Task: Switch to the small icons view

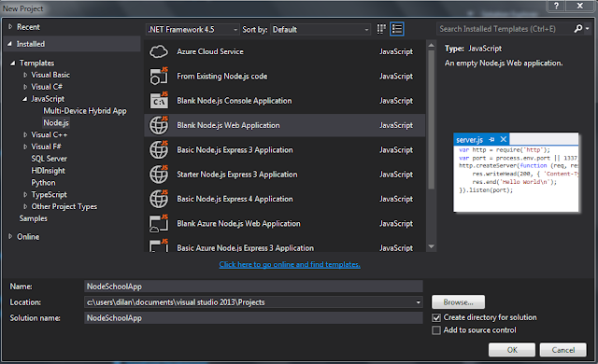Action: click(381, 29)
